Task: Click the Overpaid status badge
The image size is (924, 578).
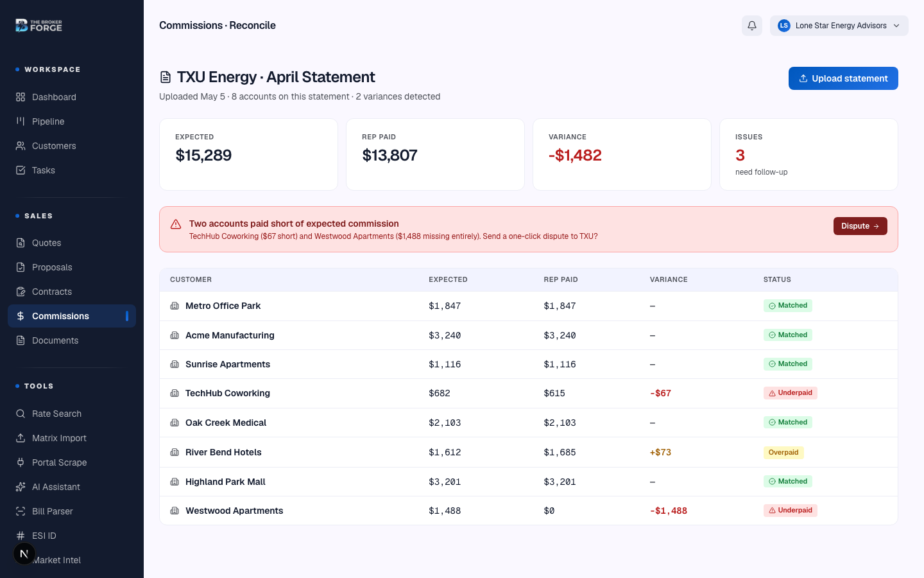Action: tap(783, 452)
